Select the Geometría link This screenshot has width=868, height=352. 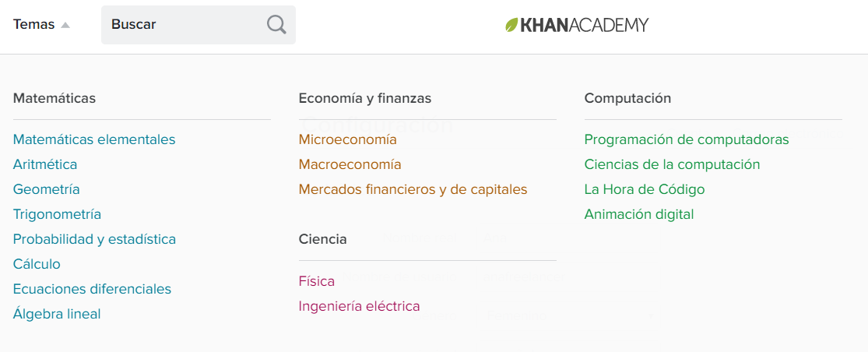click(x=47, y=189)
